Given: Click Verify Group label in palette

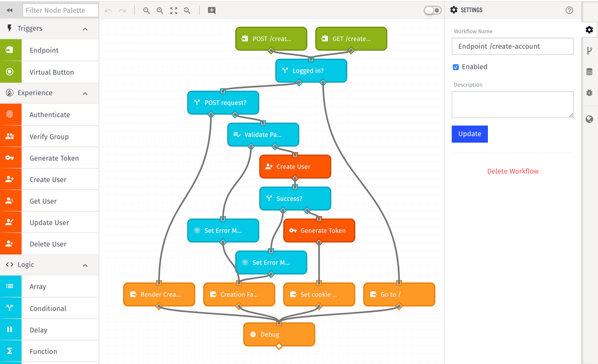Looking at the screenshot, I should coord(49,136).
